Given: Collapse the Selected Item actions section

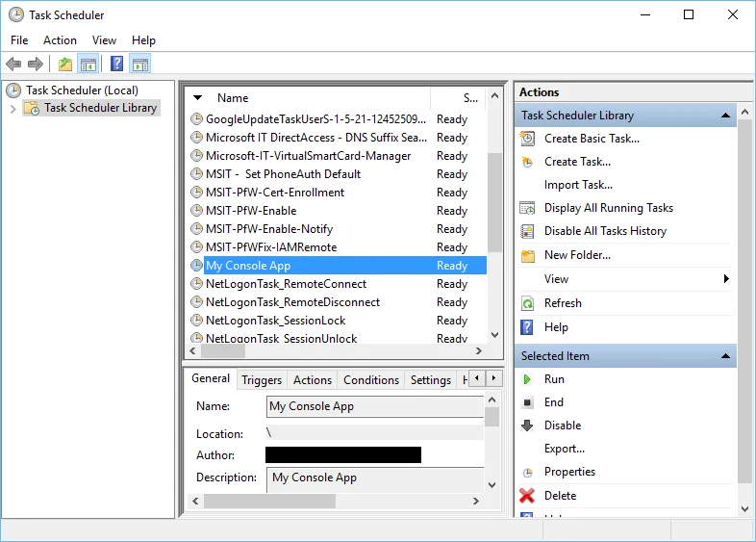Looking at the screenshot, I should (725, 356).
